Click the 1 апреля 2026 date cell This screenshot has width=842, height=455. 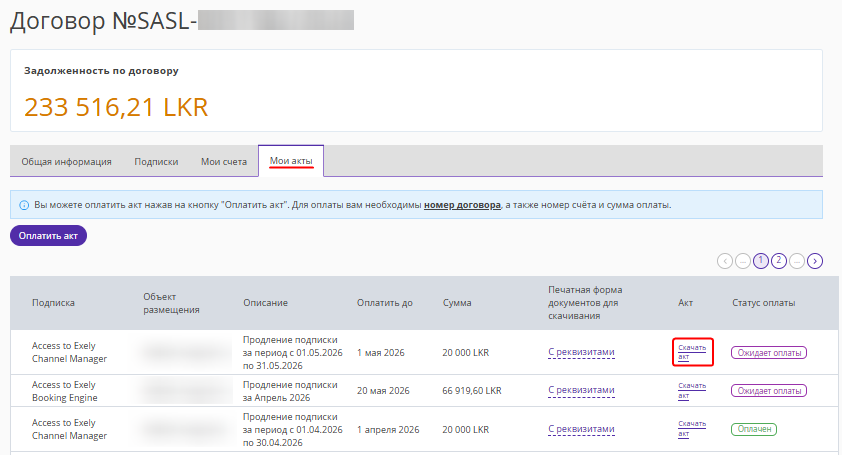pos(388,430)
